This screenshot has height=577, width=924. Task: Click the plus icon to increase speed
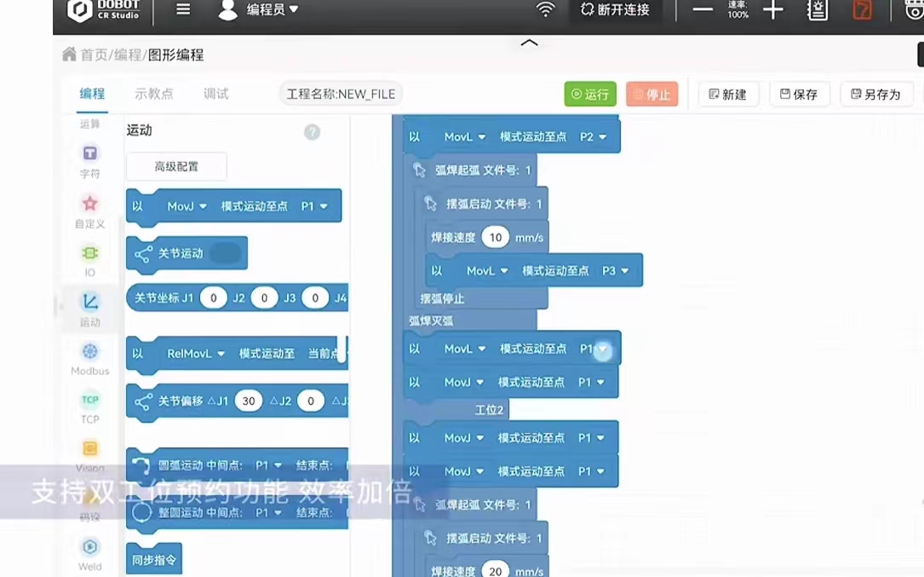[x=773, y=10]
